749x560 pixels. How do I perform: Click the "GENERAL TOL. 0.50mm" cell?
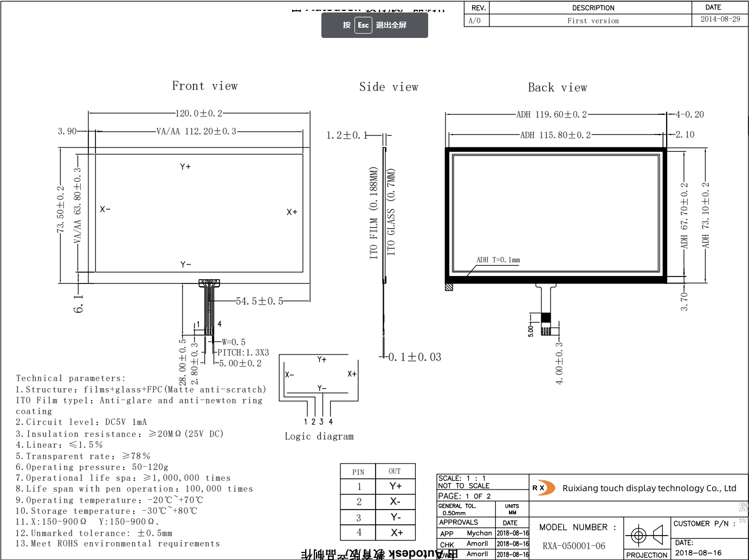click(466, 509)
